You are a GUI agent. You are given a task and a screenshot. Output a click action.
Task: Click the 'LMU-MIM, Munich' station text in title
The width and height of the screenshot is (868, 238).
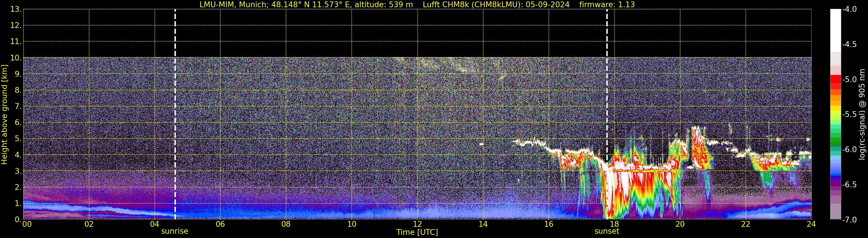[x=233, y=5]
